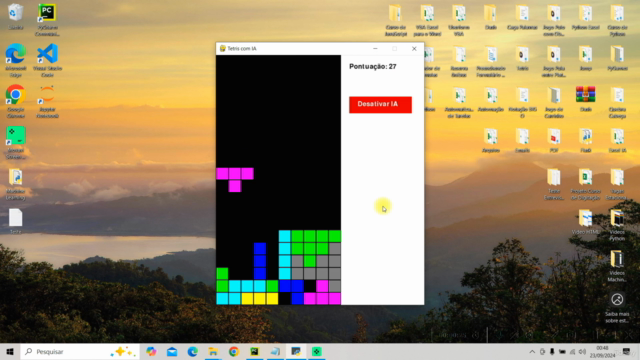Image resolution: width=640 pixels, height=360 pixels.
Task: Switch to the Python game taskbar button
Action: click(x=296, y=351)
